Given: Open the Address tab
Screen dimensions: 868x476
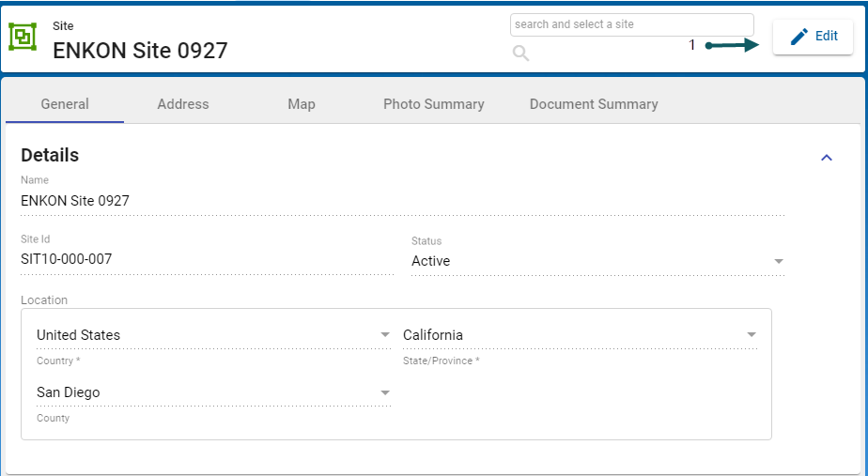Looking at the screenshot, I should (x=183, y=104).
